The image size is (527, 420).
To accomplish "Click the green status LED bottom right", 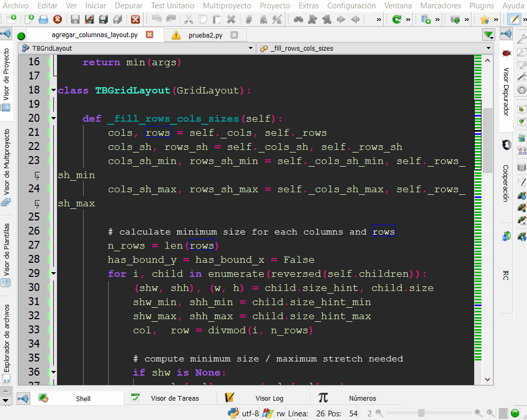I will [x=513, y=413].
